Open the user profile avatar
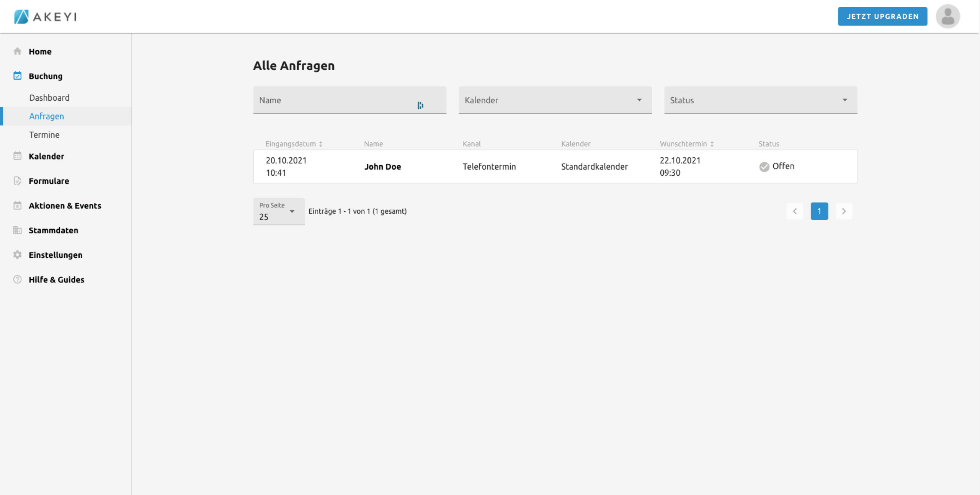This screenshot has width=980, height=495. (x=947, y=16)
